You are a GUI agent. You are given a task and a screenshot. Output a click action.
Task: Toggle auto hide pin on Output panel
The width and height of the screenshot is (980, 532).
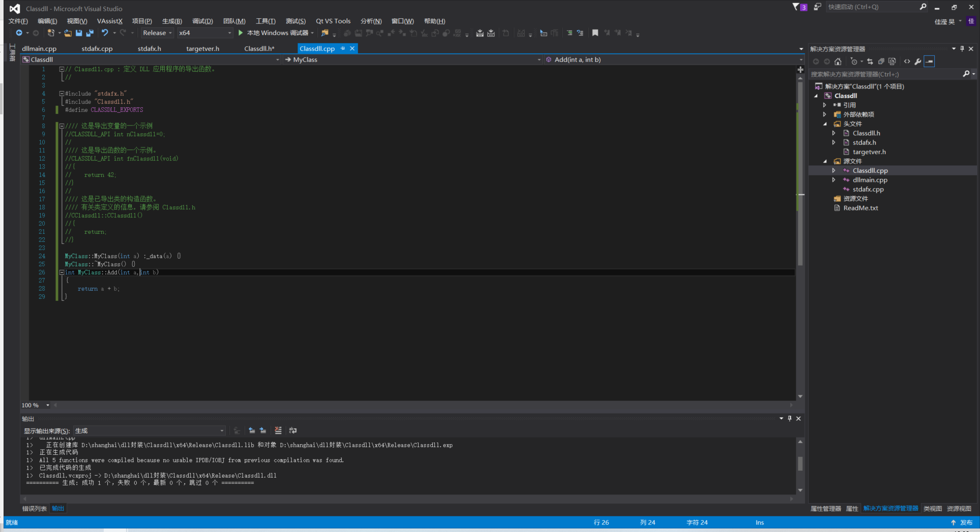(x=790, y=419)
